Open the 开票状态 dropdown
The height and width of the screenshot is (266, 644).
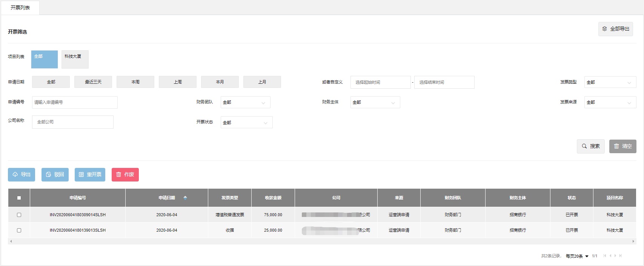coord(246,123)
